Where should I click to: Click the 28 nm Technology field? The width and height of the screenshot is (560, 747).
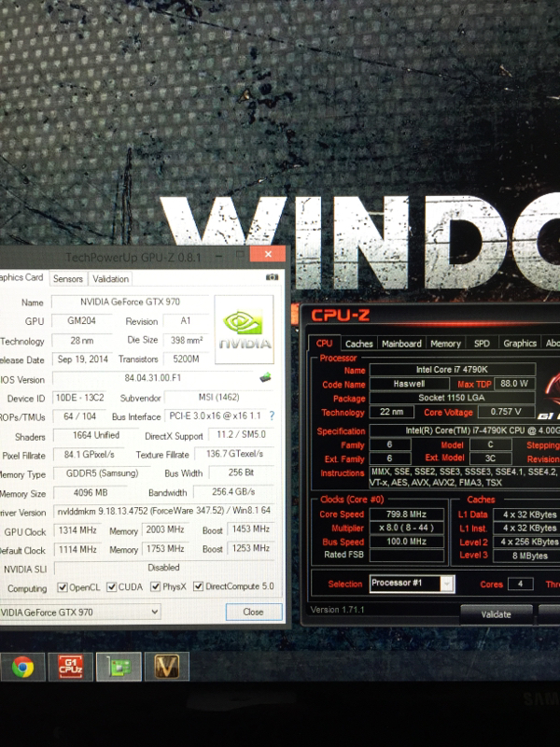82,341
